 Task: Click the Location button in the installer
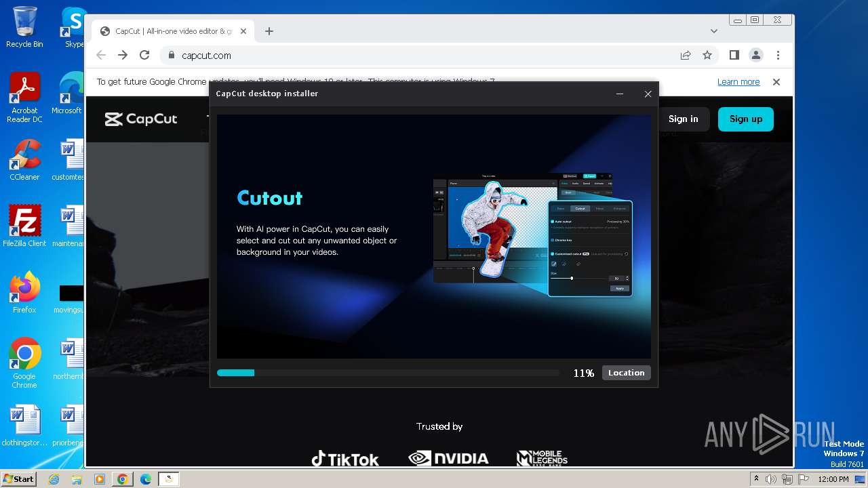[626, 373]
